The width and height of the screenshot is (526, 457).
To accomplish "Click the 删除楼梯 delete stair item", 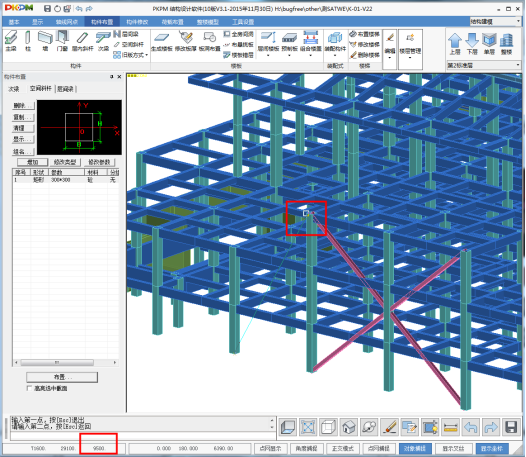I will (x=364, y=55).
